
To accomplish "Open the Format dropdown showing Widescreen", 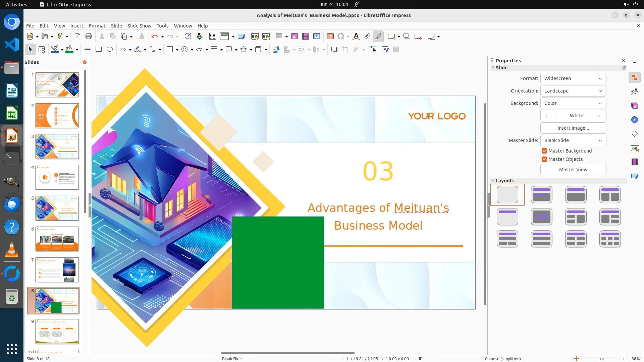I will pyautogui.click(x=573, y=78).
